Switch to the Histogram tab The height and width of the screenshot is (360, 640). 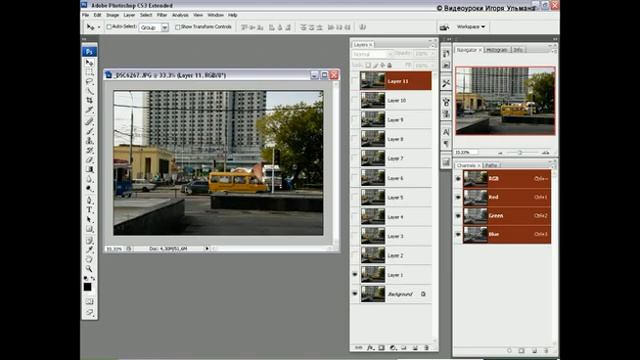tap(497, 50)
